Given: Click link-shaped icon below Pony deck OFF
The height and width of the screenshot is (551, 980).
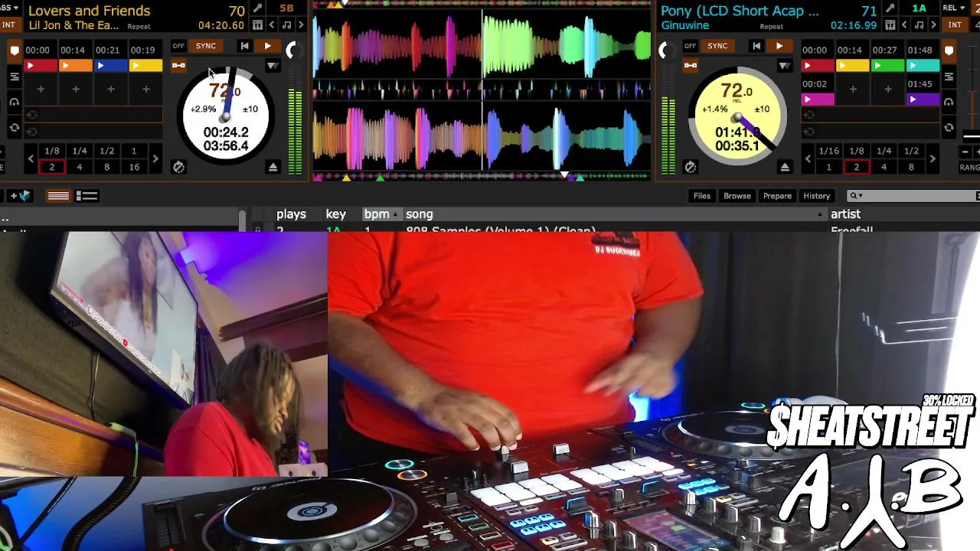Looking at the screenshot, I should (690, 66).
